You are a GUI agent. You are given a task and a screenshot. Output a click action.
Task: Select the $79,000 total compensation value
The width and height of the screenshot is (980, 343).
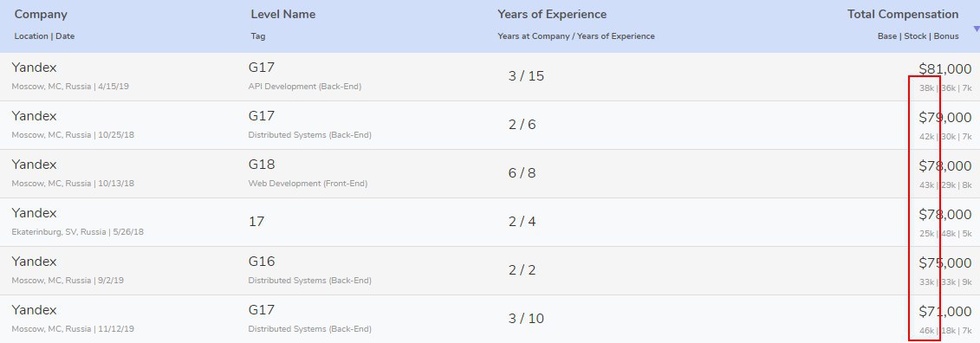[x=945, y=118]
